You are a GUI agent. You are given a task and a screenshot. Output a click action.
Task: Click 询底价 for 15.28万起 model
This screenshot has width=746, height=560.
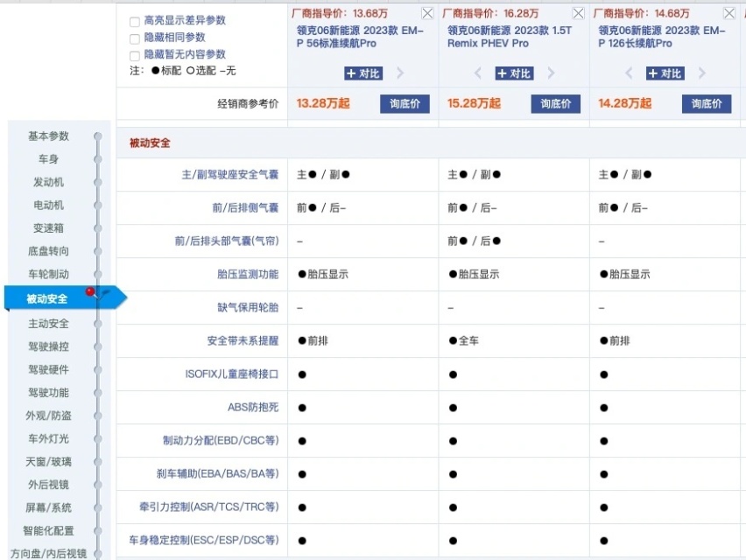coord(556,103)
